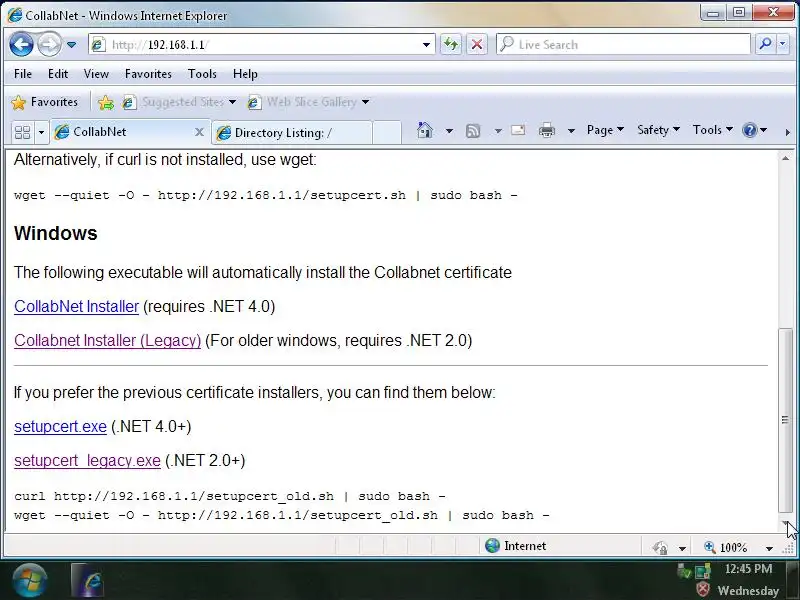Go back with the Back arrow button
The width and height of the screenshot is (800, 600).
(x=21, y=44)
